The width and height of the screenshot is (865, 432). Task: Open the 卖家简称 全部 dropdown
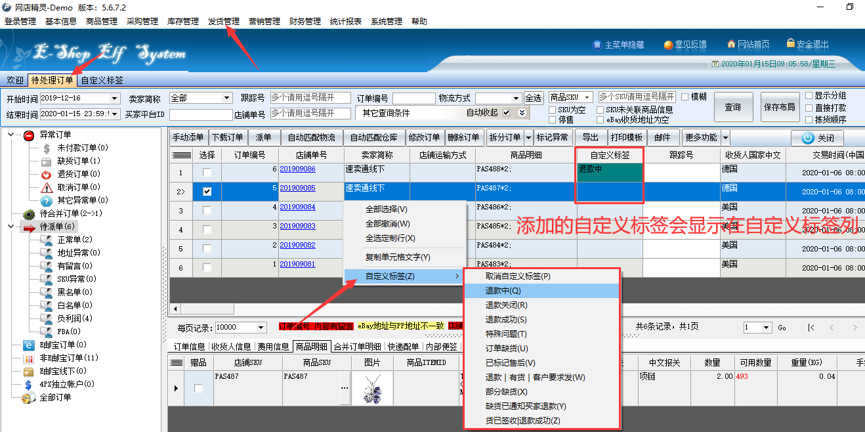(227, 98)
